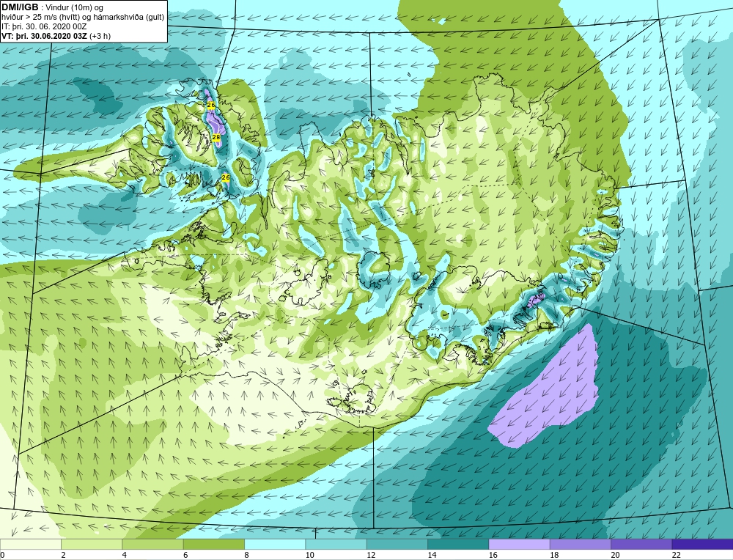Click the 'VT: þri. 30.06.2020 03Z' valid-time line
This screenshot has width=733, height=560.
pos(56,35)
